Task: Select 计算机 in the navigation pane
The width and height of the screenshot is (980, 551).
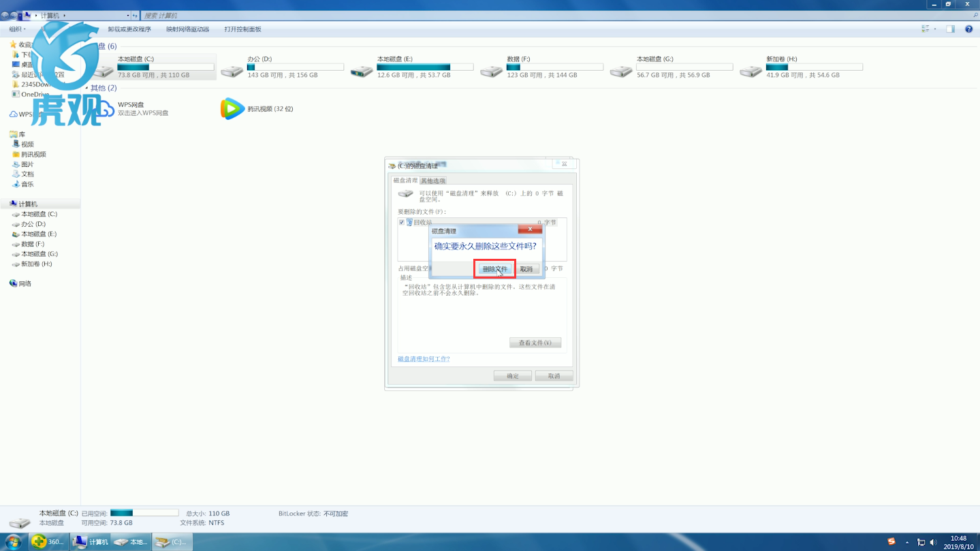Action: pos(23,204)
